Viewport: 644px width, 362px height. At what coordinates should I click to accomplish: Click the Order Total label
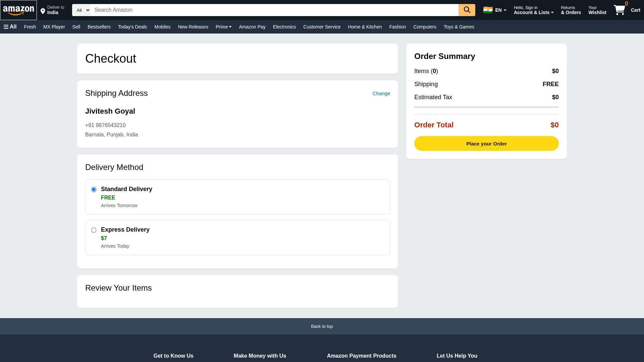coord(434,125)
